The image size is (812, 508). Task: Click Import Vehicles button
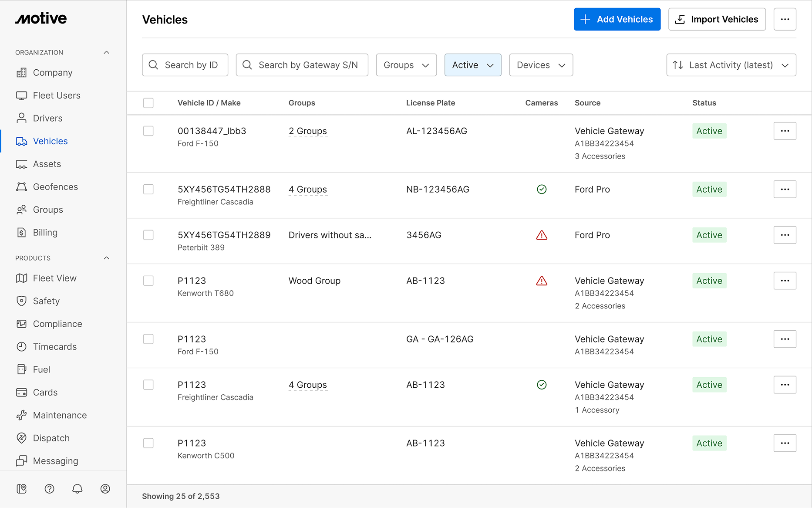pos(717,19)
